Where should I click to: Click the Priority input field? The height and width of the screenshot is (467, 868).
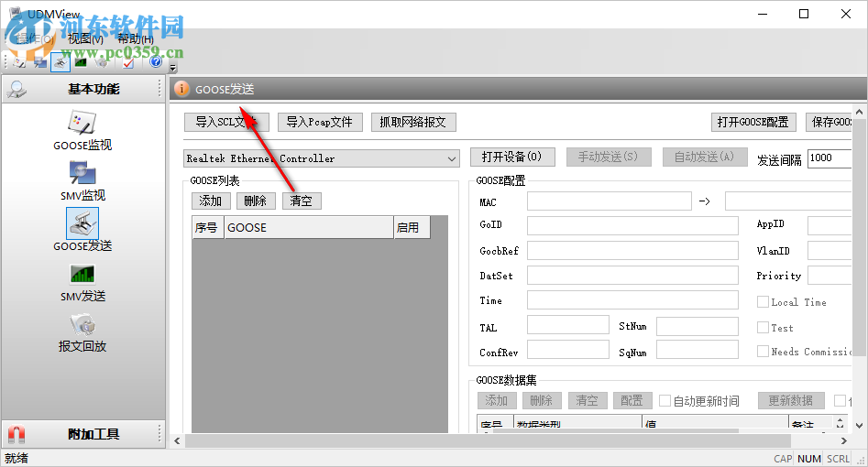pos(830,275)
